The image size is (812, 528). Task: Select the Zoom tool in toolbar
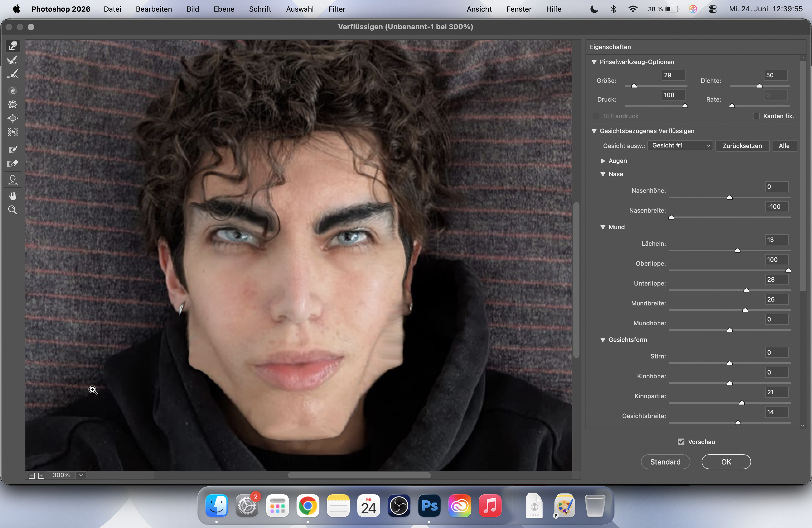(x=13, y=210)
